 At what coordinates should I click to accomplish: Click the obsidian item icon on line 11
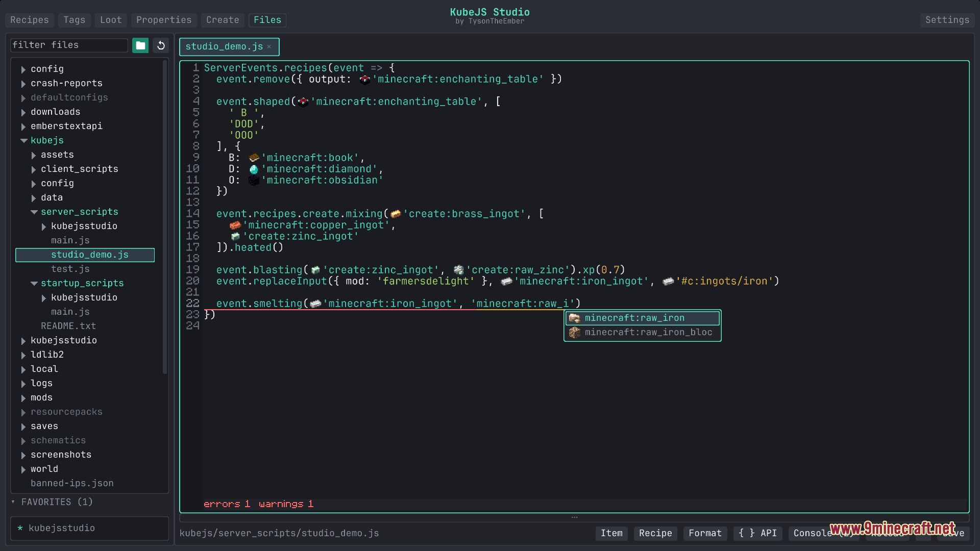(x=254, y=180)
